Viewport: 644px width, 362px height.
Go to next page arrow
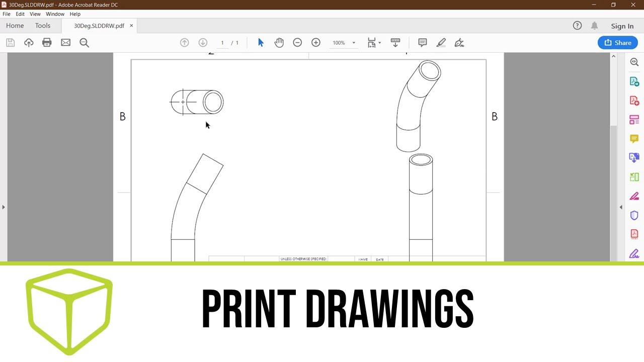pos(203,43)
